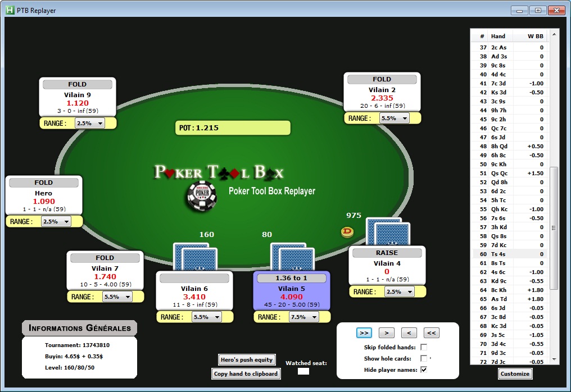Enable the Skip folded hands checkbox
Screen dimensions: 571x392
[x=424, y=347]
